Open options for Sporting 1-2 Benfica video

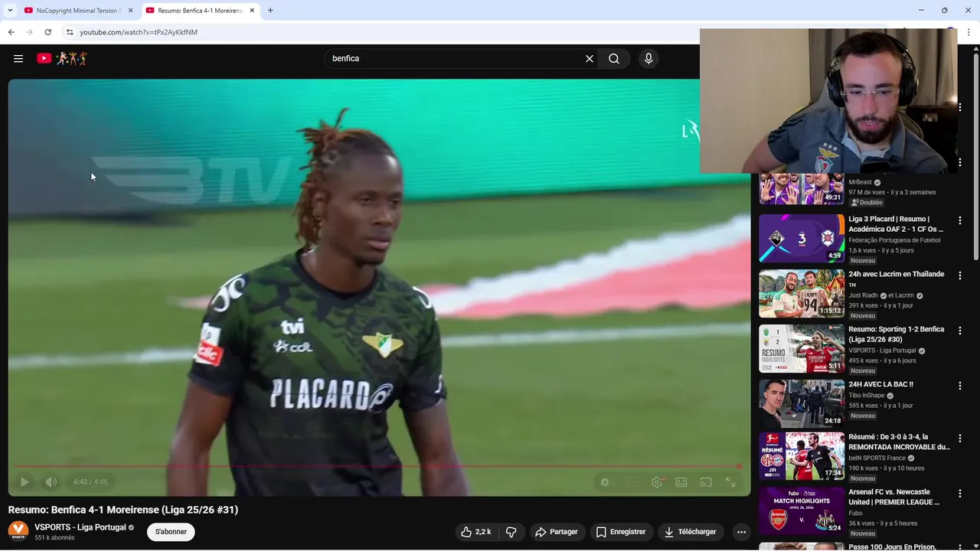pyautogui.click(x=960, y=331)
